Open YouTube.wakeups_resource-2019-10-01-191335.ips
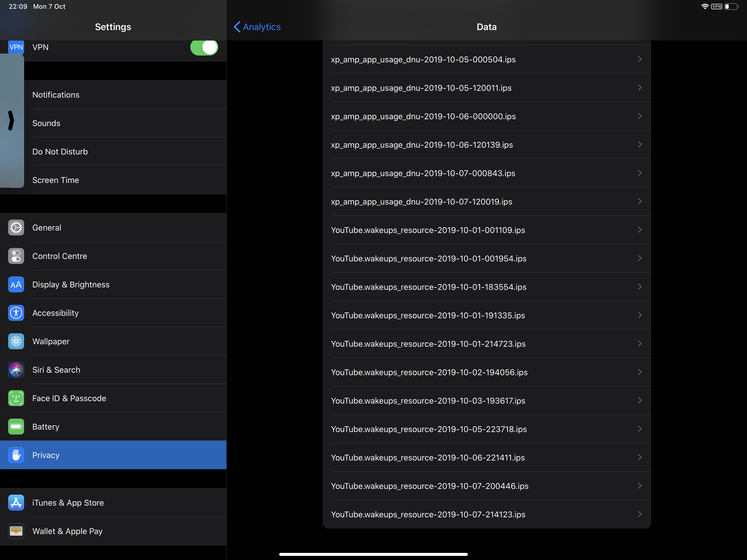The width and height of the screenshot is (747, 560). tap(487, 315)
